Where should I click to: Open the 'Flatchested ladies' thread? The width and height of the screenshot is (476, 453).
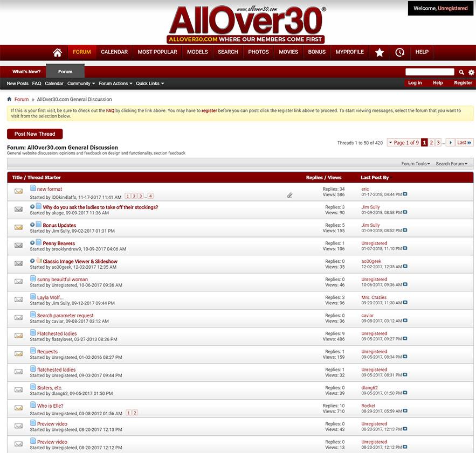pyautogui.click(x=57, y=333)
